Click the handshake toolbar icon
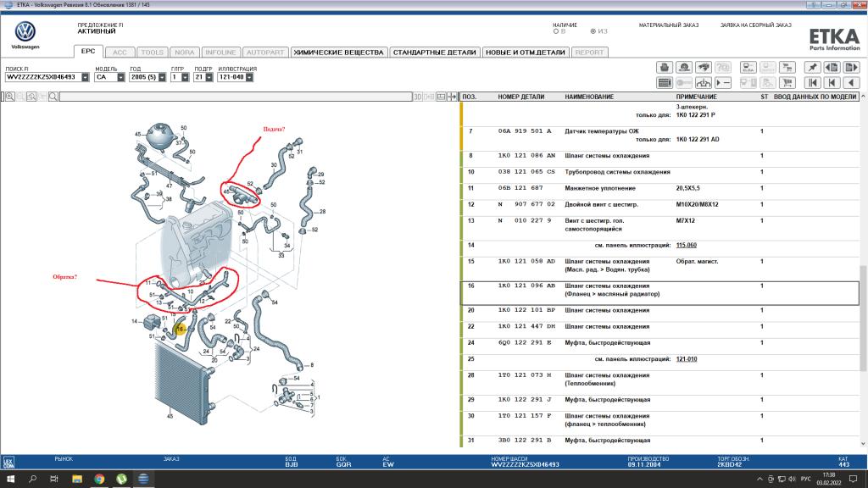 [x=703, y=68]
